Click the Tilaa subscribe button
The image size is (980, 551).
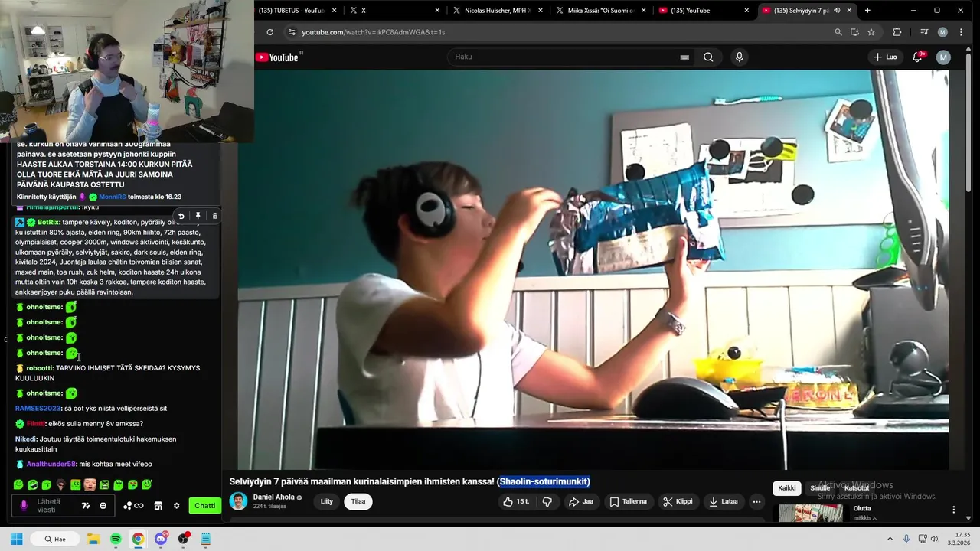(x=358, y=501)
